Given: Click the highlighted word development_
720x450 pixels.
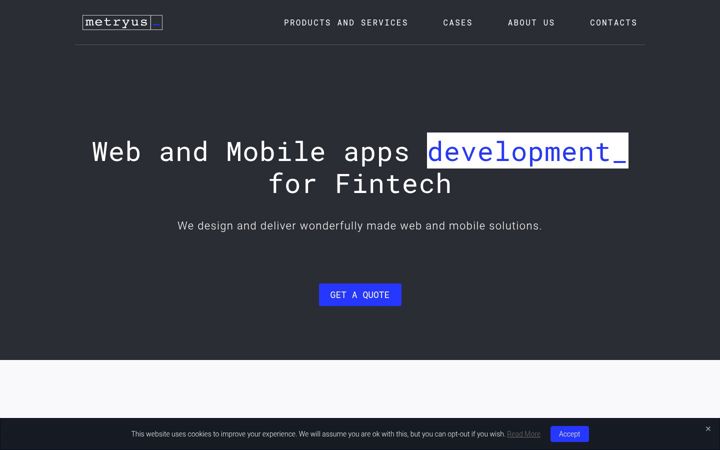Looking at the screenshot, I should point(527,151).
